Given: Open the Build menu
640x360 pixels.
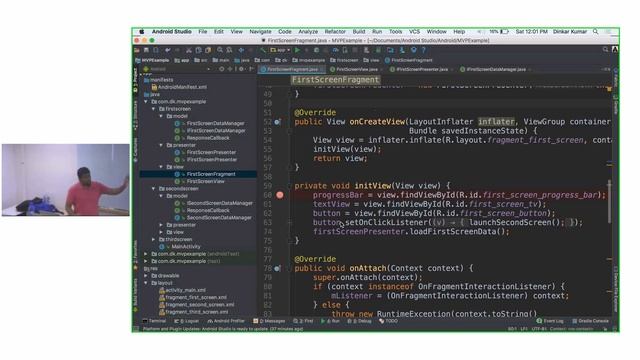Looking at the screenshot, I should tap(359, 31).
